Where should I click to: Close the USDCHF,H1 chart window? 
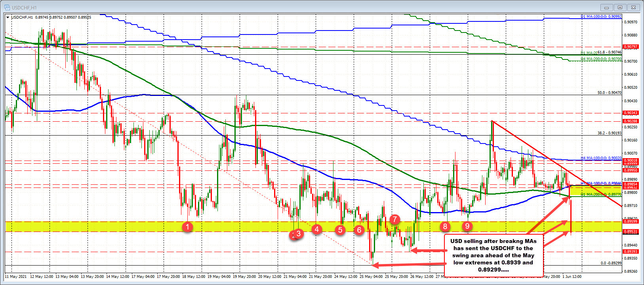point(634,7)
